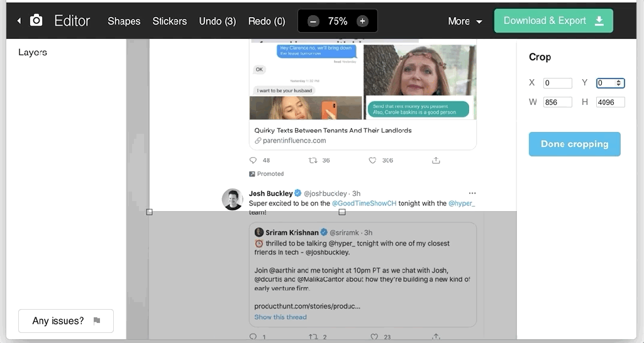
Task: Click Redo (0) in toolbar
Action: pos(267,21)
